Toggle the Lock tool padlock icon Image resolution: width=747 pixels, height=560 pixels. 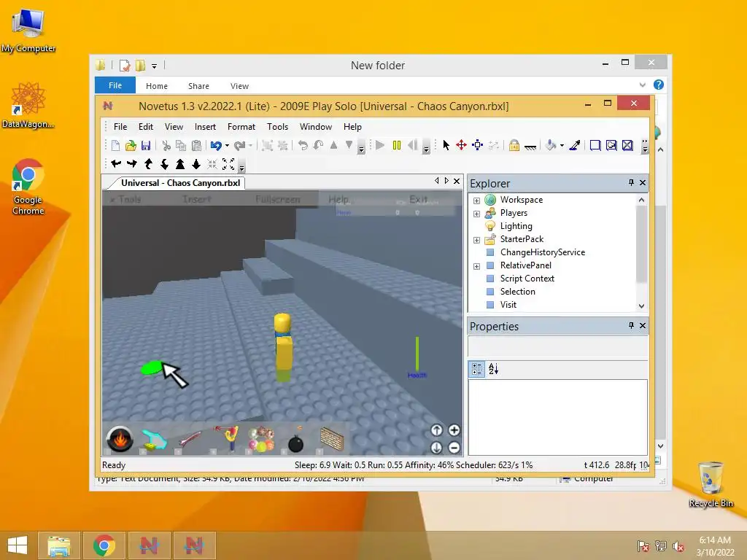click(x=514, y=145)
